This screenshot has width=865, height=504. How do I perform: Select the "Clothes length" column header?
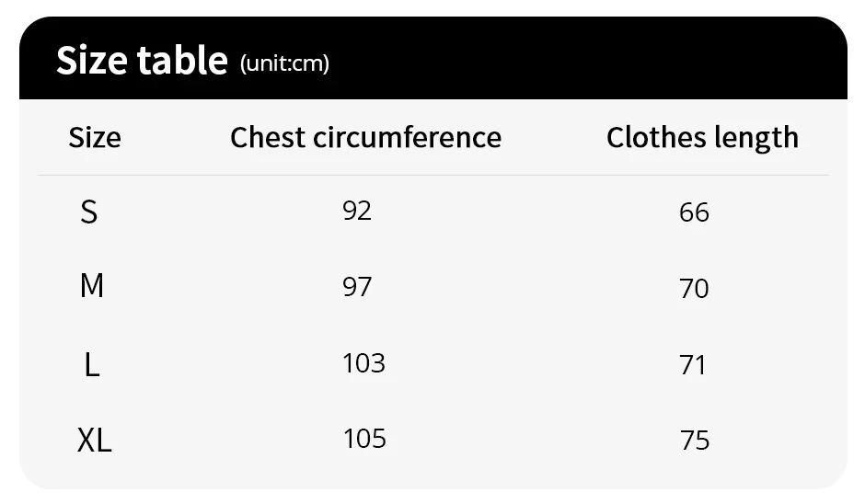pyautogui.click(x=702, y=137)
